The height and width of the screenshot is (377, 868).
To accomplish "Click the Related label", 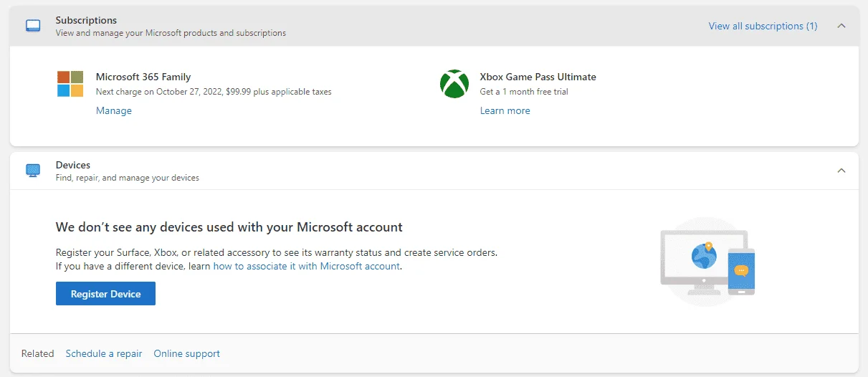I will (x=38, y=353).
